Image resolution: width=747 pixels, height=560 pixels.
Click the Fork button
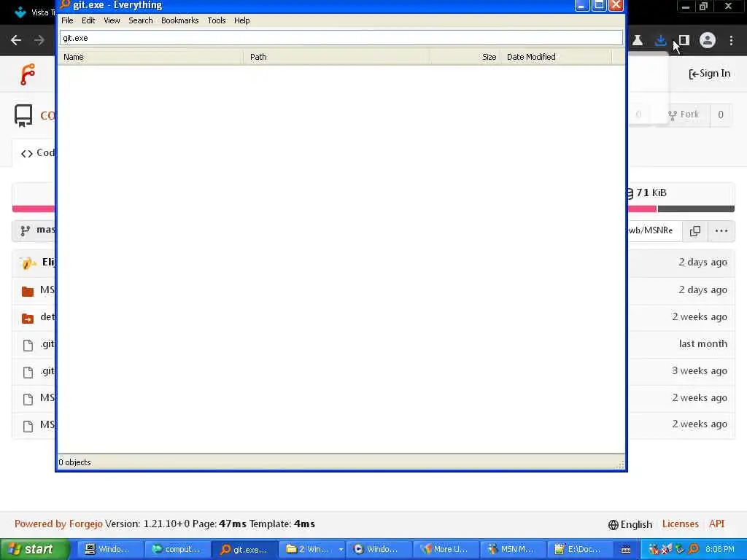point(683,114)
